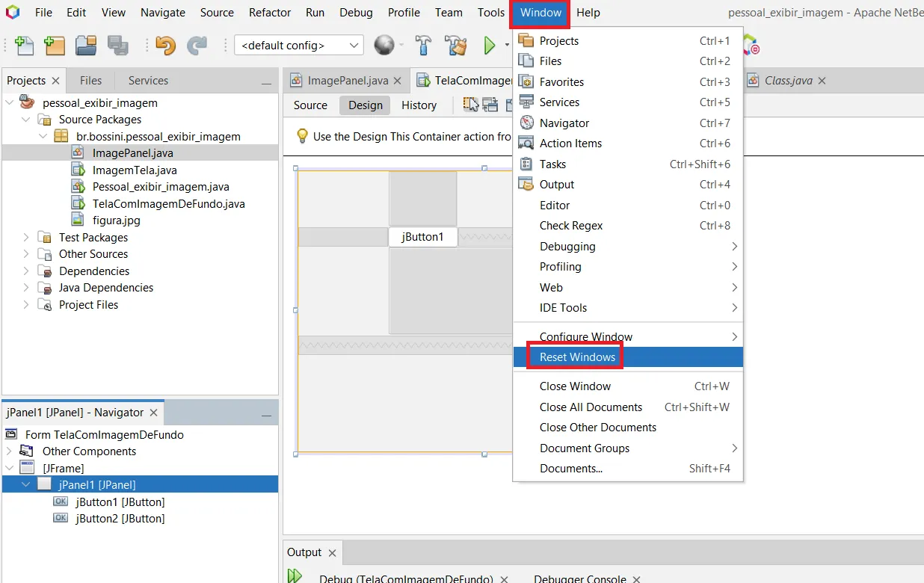Open the Debugging submenu
This screenshot has height=583, width=924.
click(x=628, y=246)
